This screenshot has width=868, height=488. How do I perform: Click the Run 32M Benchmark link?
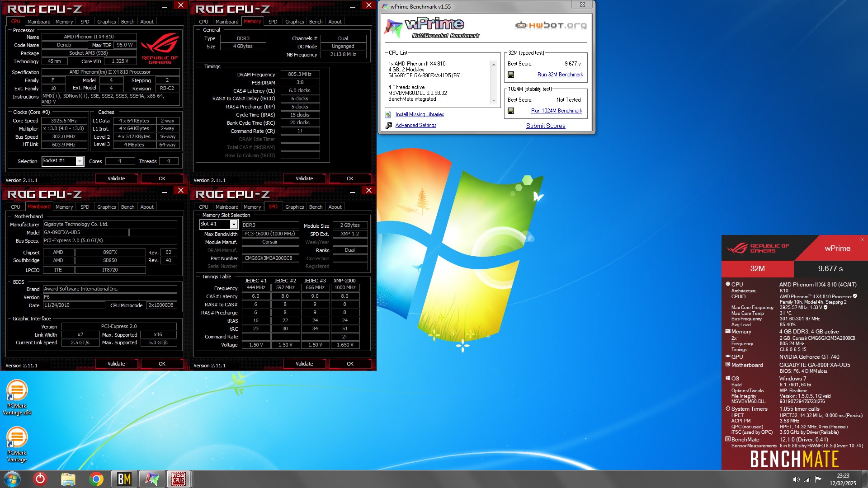[560, 75]
